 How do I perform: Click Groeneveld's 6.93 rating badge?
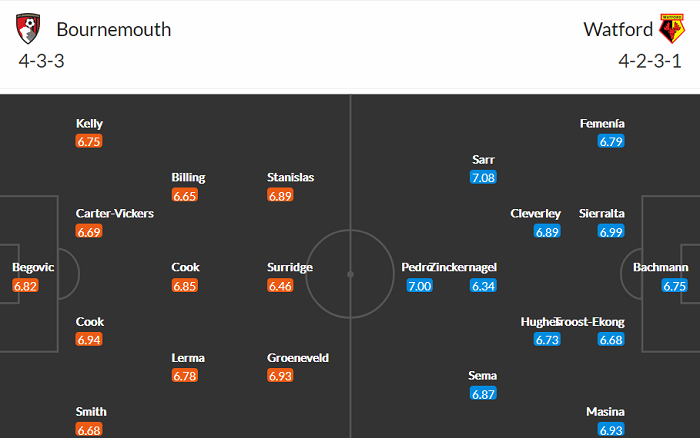281,375
